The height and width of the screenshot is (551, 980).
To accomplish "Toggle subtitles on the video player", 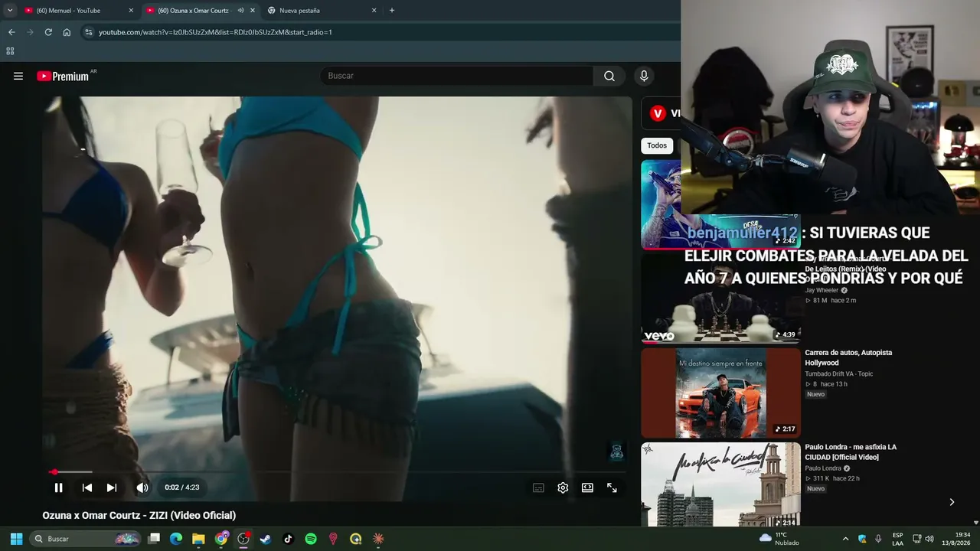I will pos(538,487).
